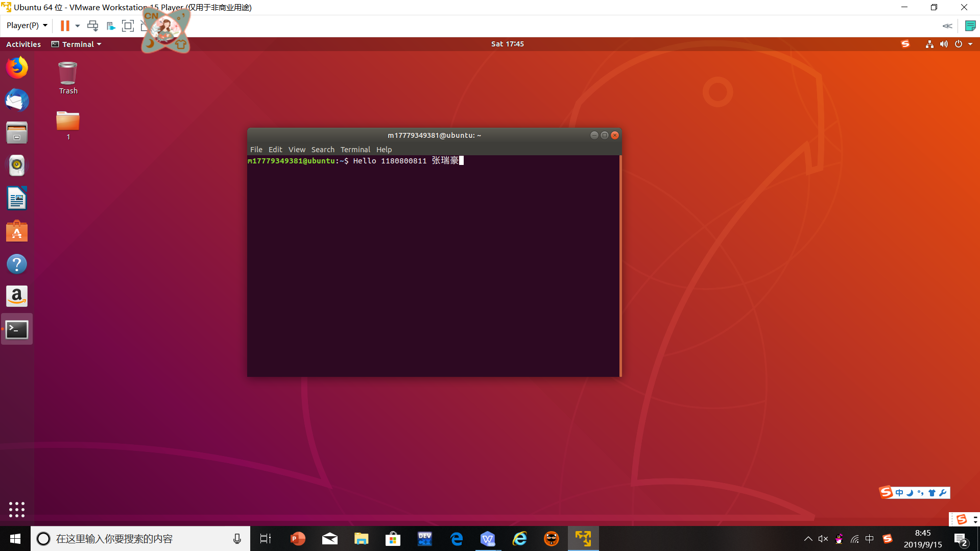Viewport: 980px width, 551px height.
Task: Open the Edit menu in Terminal
Action: [275, 150]
